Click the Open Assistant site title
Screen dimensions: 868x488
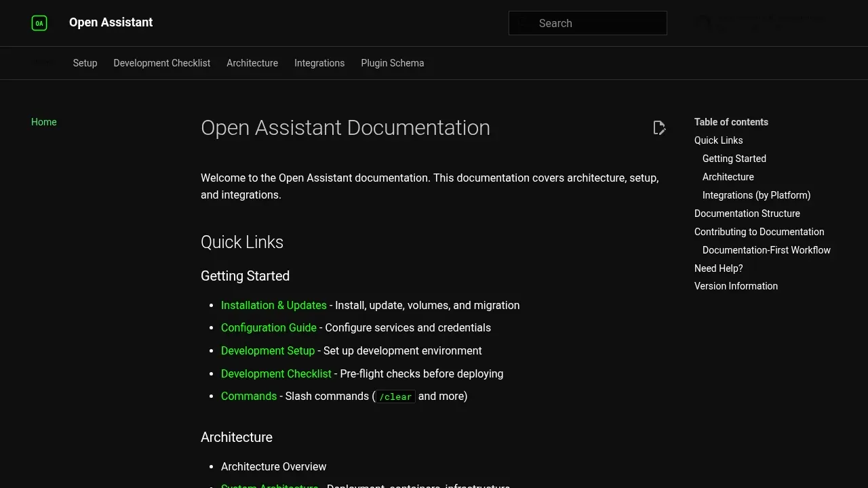(111, 22)
